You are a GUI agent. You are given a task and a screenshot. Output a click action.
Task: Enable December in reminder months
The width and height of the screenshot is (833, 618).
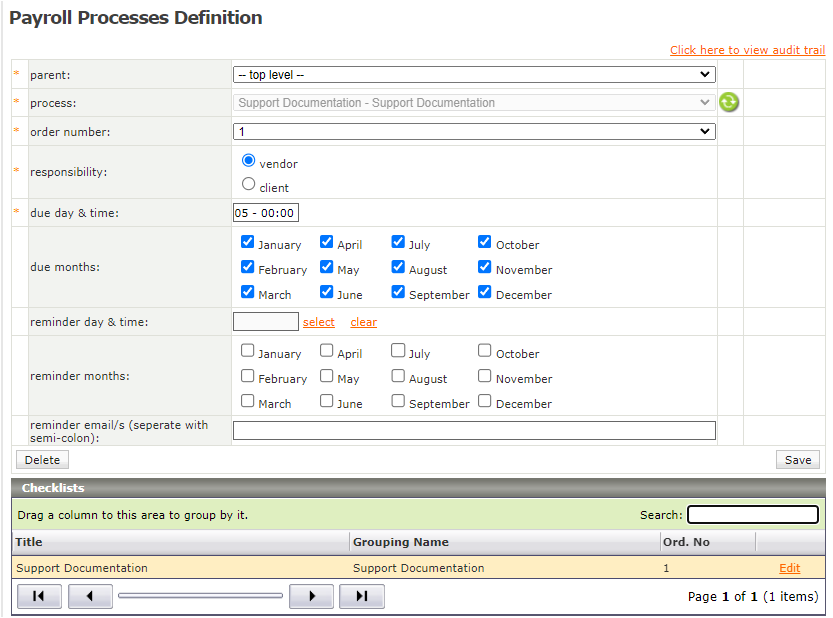[x=485, y=401]
